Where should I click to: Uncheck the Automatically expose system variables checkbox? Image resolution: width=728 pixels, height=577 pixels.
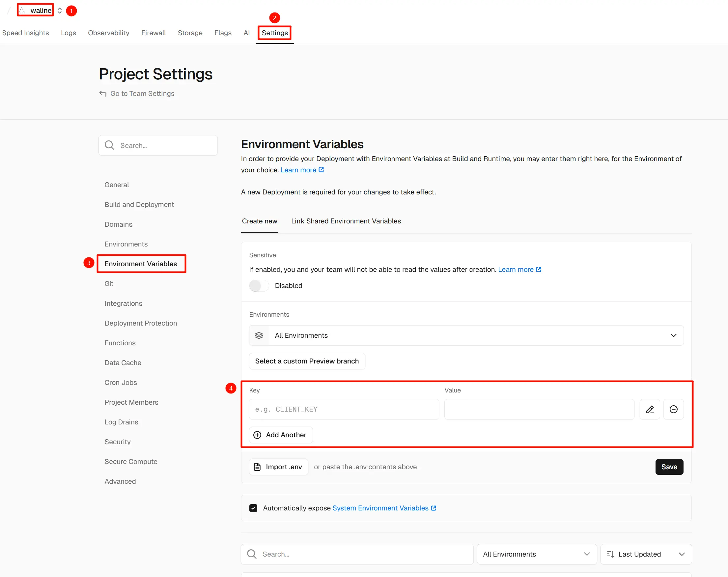click(x=253, y=508)
